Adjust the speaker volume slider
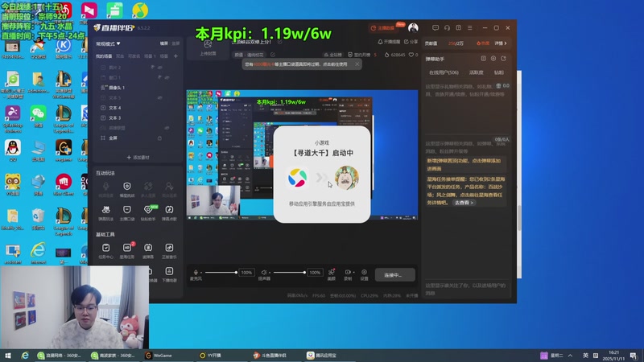Viewport: 644px width, 362px height. [290, 273]
